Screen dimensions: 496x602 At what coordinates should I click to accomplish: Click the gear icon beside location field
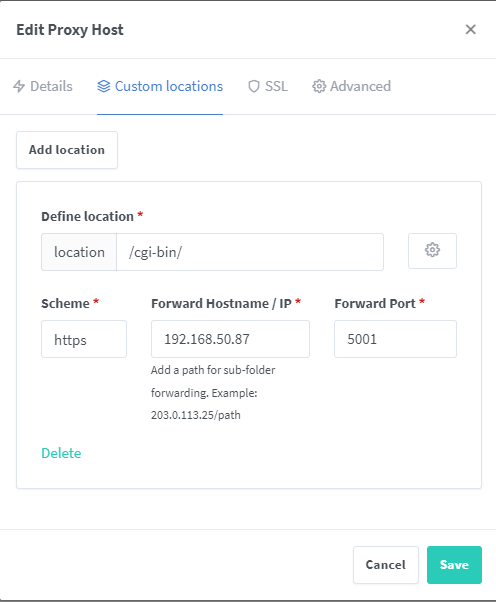click(x=432, y=251)
